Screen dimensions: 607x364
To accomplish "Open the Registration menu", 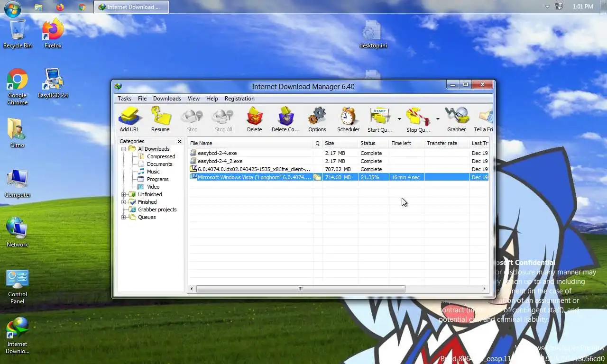I will [x=239, y=99].
